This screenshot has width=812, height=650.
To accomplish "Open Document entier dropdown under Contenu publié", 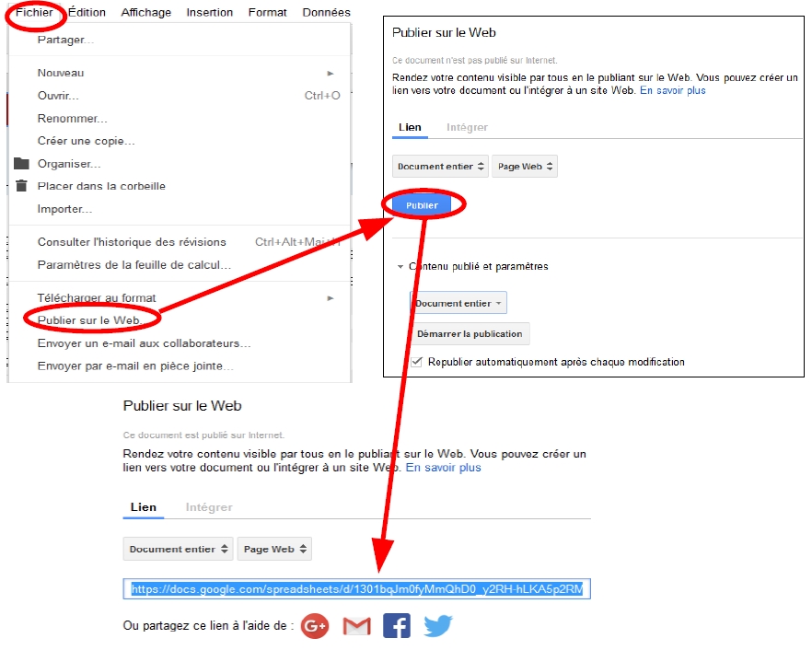I will 458,303.
